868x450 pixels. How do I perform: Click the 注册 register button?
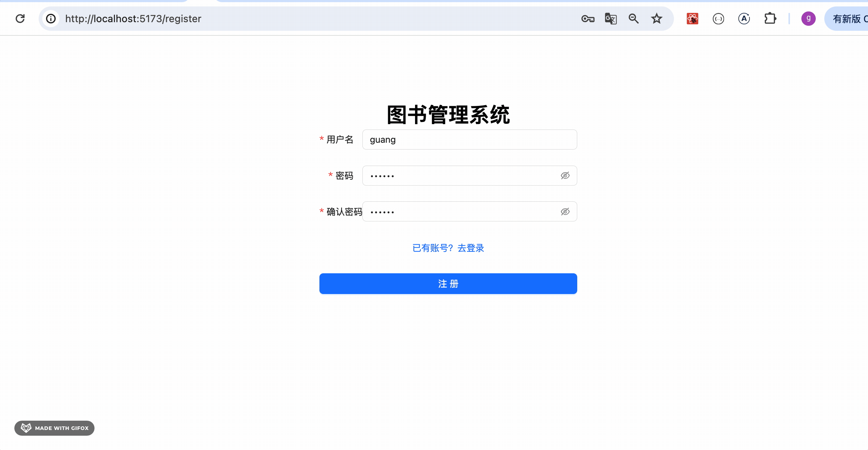(x=448, y=284)
